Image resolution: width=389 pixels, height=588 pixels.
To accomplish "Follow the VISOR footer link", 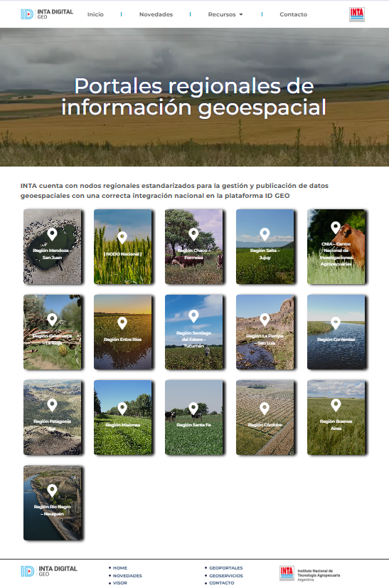I will point(120,583).
